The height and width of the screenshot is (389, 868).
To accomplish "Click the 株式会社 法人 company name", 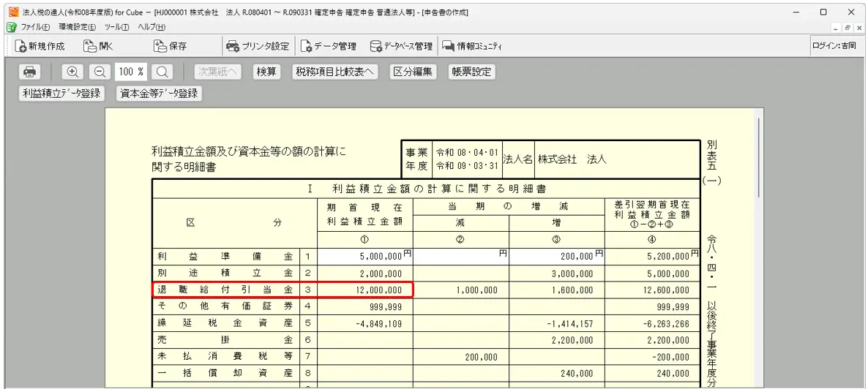I will tap(572, 159).
